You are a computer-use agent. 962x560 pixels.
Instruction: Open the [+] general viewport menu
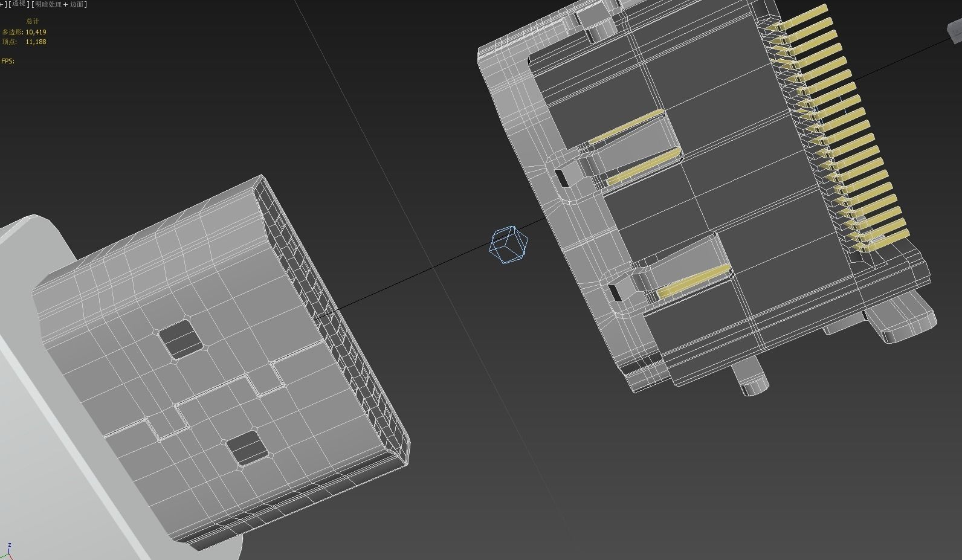[x=4, y=4]
